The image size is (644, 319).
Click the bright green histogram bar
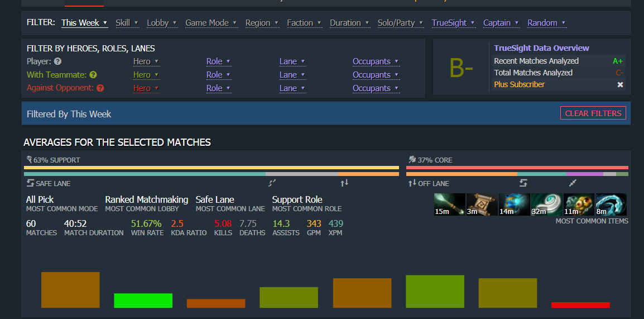[143, 301]
